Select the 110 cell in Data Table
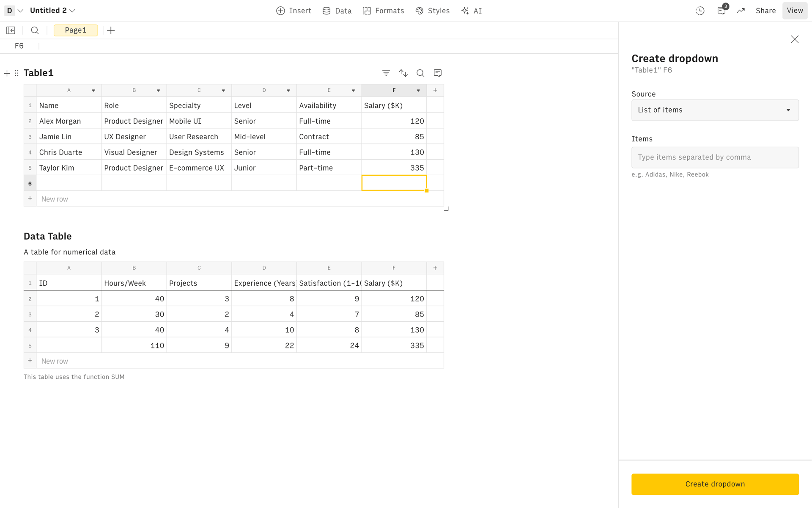Screen dimensions: 812x508 (134, 345)
